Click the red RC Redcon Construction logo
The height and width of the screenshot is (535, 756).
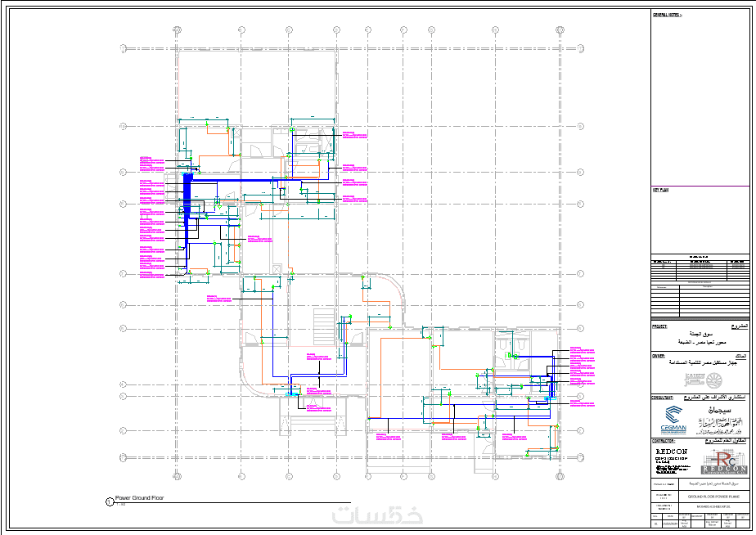point(724,462)
